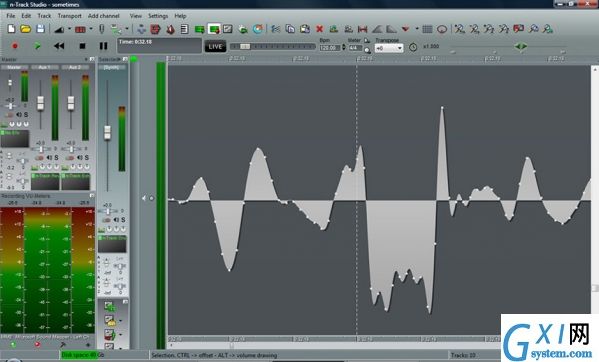The width and height of the screenshot is (599, 362).
Task: Click the highlighted green track icon
Action: 214,29
